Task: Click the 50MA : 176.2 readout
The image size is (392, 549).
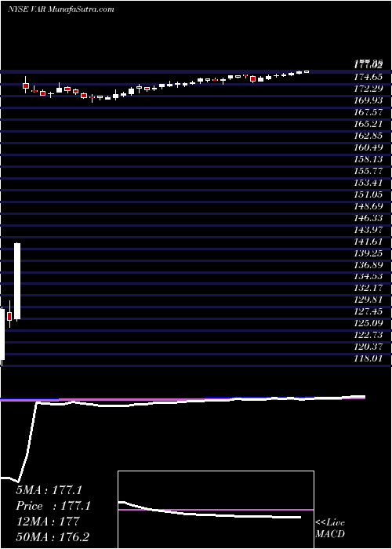Action: 54,536
